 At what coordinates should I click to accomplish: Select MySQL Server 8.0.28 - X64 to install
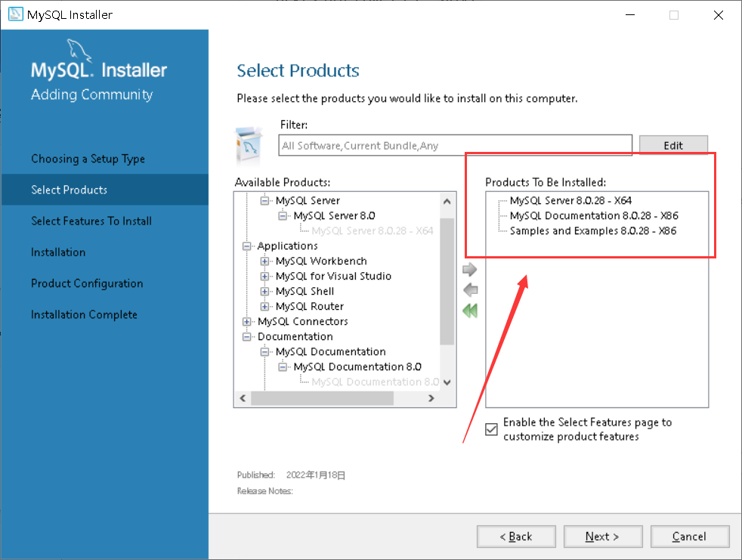tap(570, 200)
